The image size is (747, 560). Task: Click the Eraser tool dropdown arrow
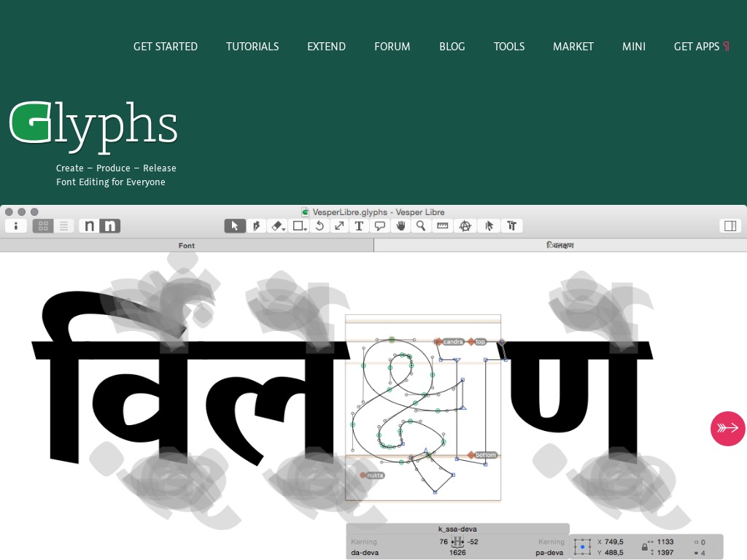(284, 230)
